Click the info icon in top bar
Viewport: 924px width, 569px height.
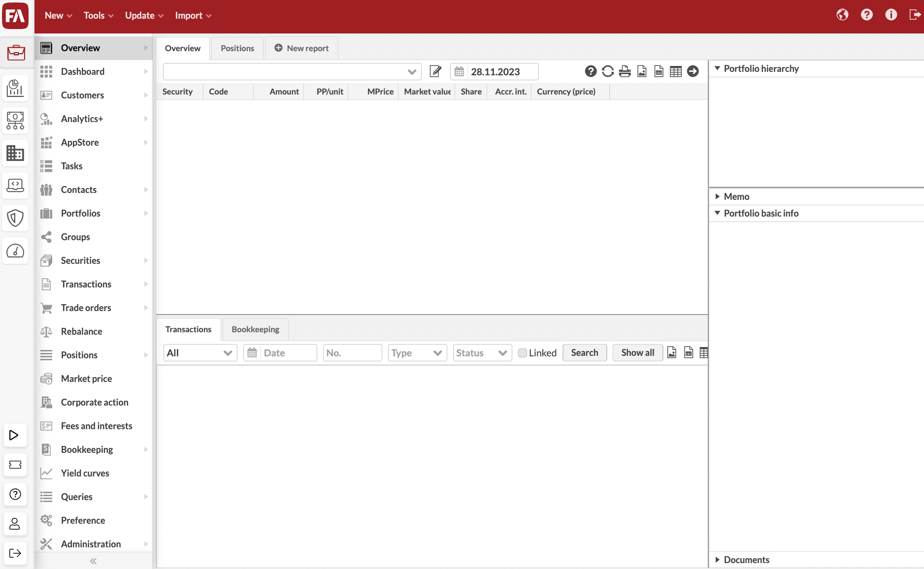pos(891,15)
